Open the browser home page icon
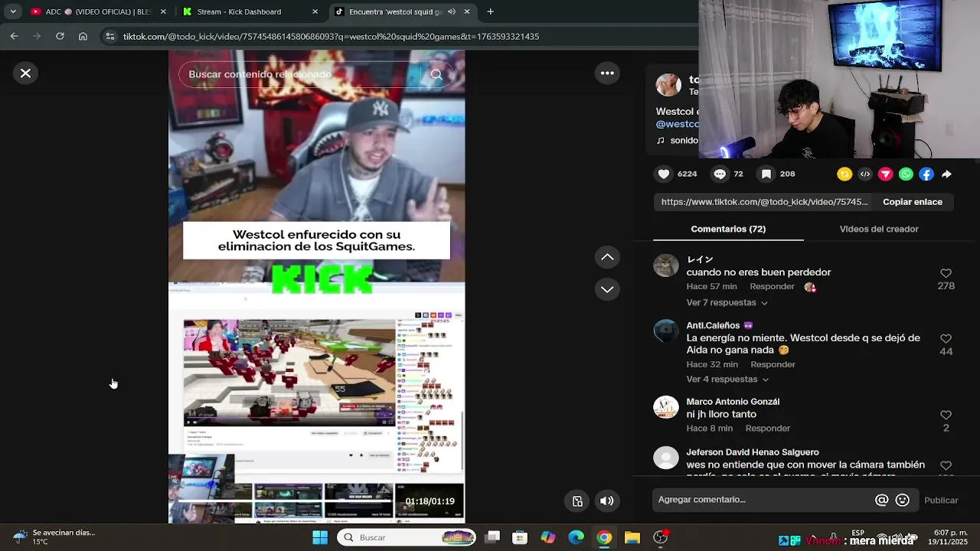980x551 pixels. pyautogui.click(x=83, y=36)
